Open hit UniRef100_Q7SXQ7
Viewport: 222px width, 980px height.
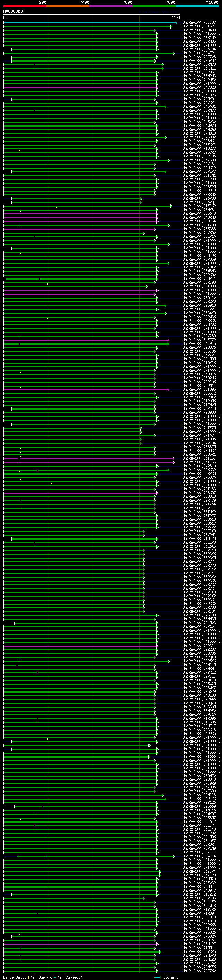click(199, 493)
